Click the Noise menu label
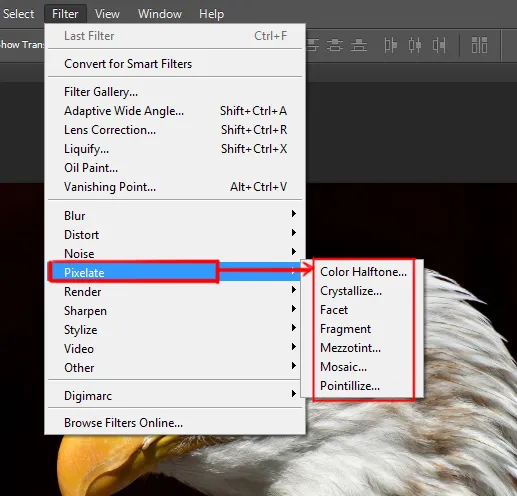This screenshot has height=496, width=517. [x=79, y=254]
